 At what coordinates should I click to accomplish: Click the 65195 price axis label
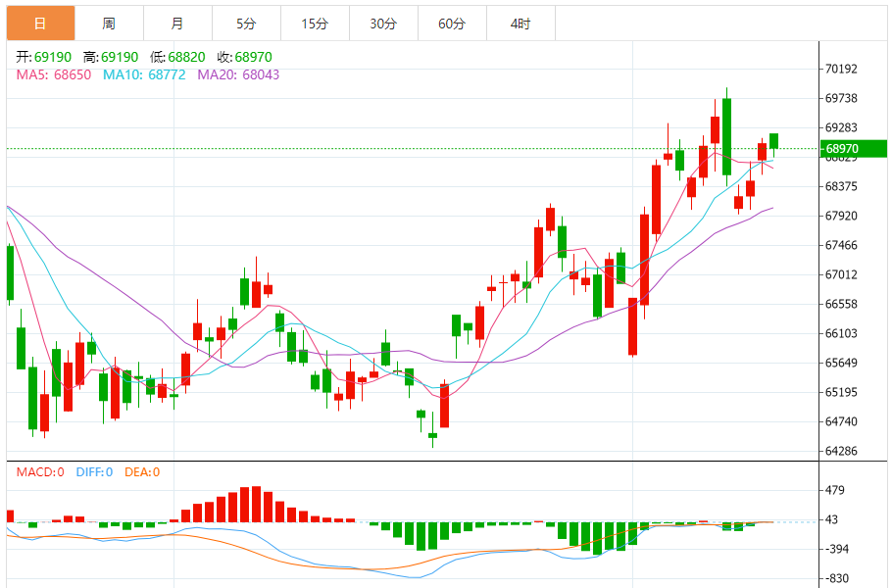pos(841,392)
